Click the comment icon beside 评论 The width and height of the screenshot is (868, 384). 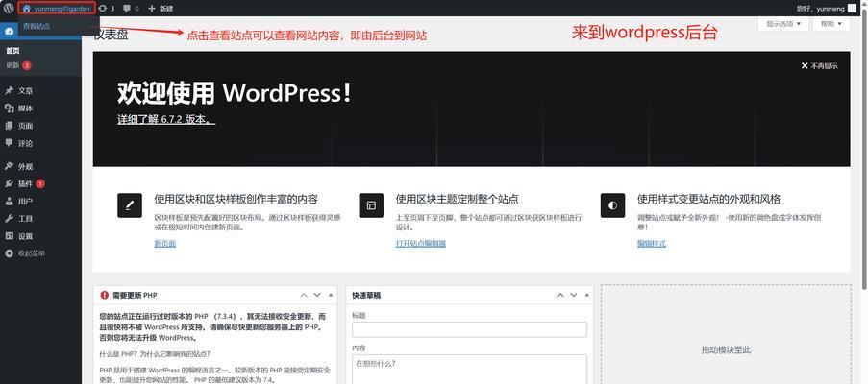(9, 142)
